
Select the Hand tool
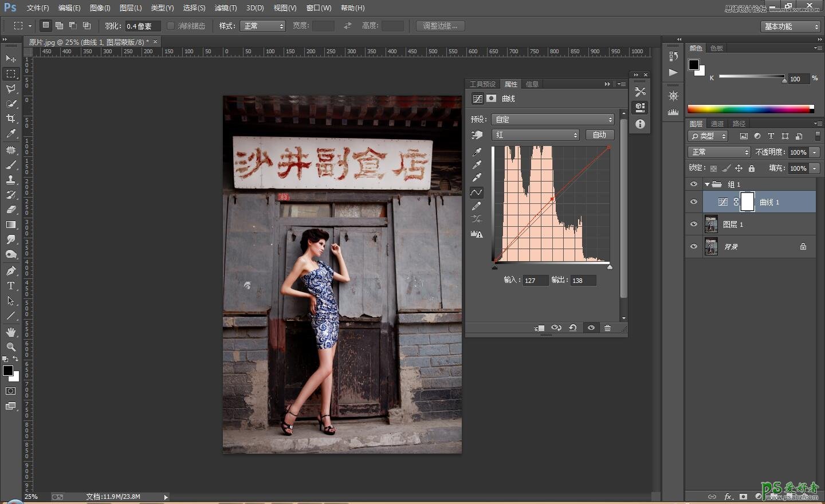(x=11, y=332)
